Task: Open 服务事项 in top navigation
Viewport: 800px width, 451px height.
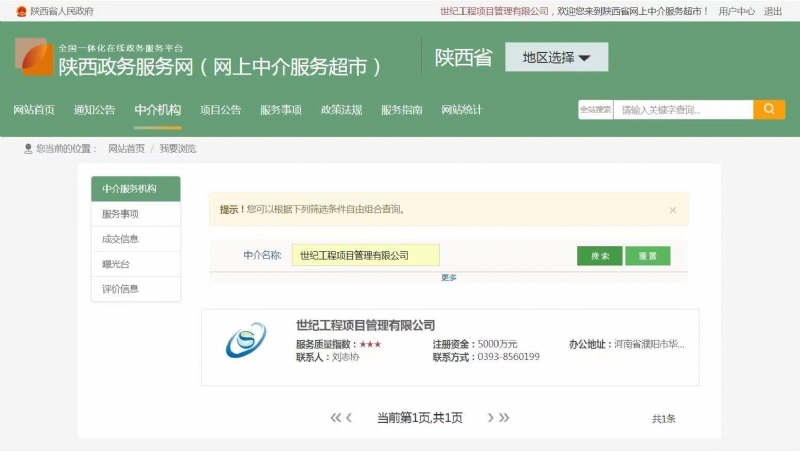Action: [281, 110]
